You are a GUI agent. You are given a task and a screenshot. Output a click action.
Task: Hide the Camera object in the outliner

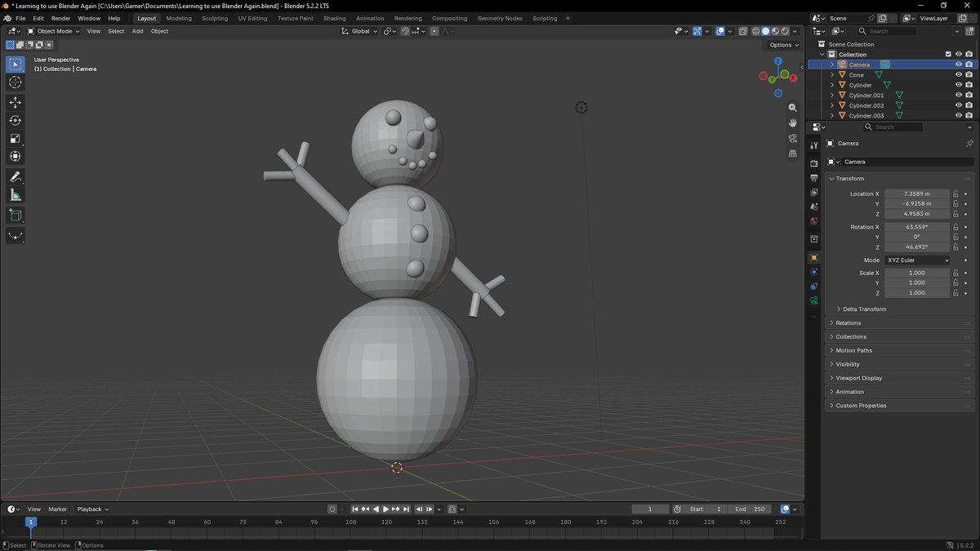[959, 64]
